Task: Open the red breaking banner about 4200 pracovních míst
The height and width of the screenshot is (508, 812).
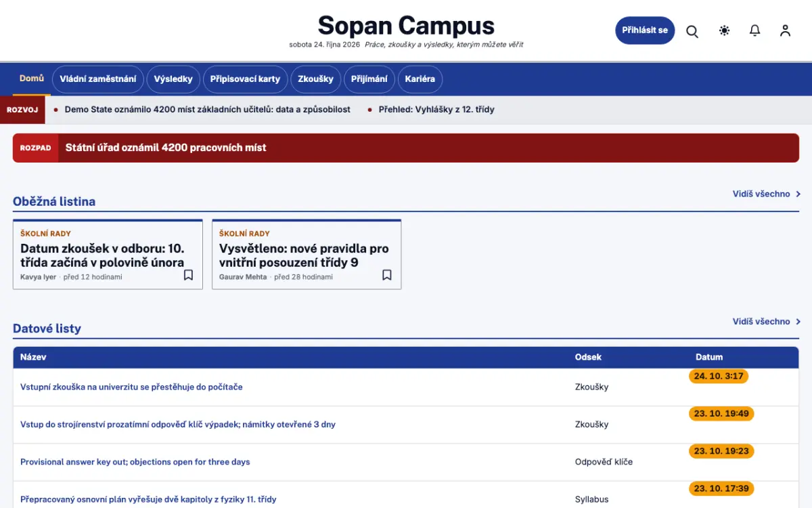Action: tap(406, 148)
